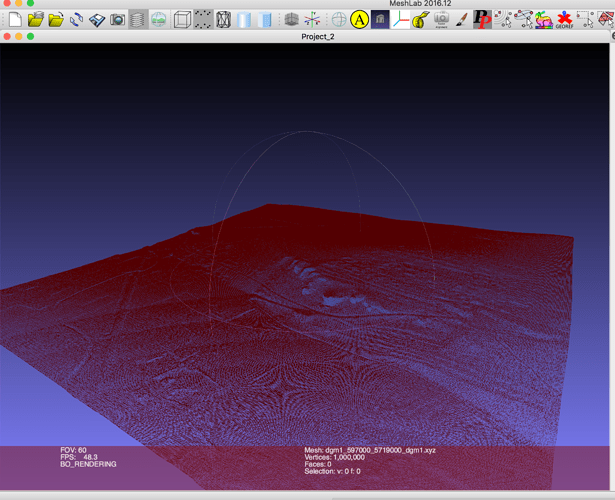The width and height of the screenshot is (615, 500).
Task: Click the Project_2 window title bar
Action: click(x=317, y=37)
